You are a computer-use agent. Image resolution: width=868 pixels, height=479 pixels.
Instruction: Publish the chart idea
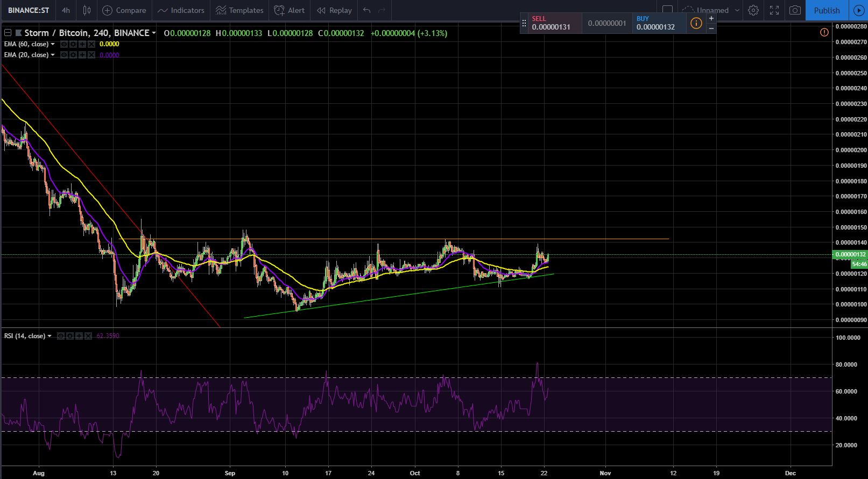tap(827, 10)
